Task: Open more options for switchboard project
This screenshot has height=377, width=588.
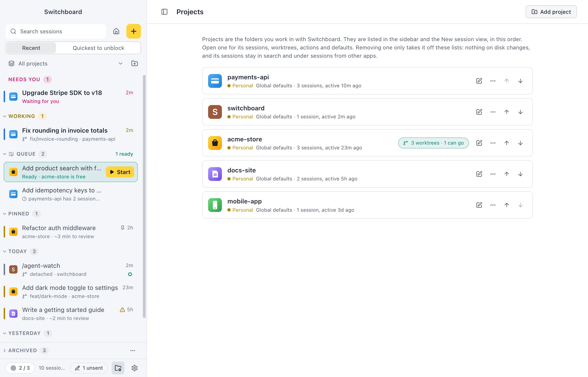Action: (x=493, y=112)
